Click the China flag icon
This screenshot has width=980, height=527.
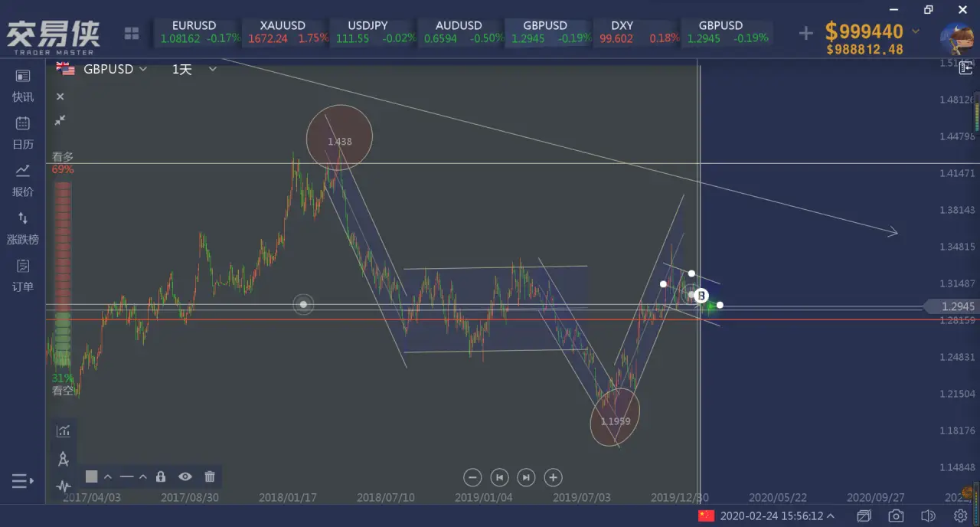pyautogui.click(x=706, y=516)
